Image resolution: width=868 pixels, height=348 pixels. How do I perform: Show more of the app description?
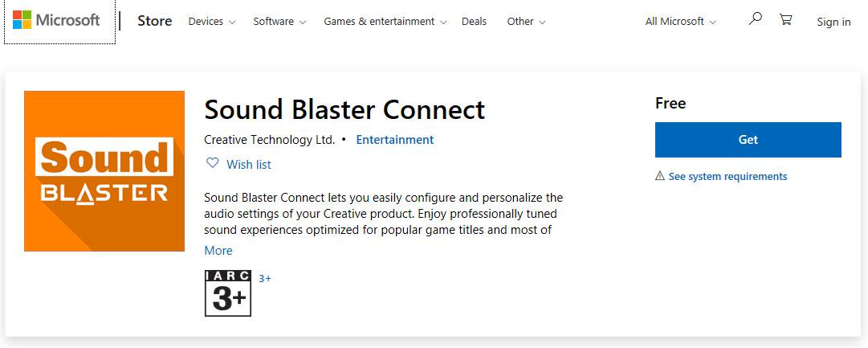(218, 251)
